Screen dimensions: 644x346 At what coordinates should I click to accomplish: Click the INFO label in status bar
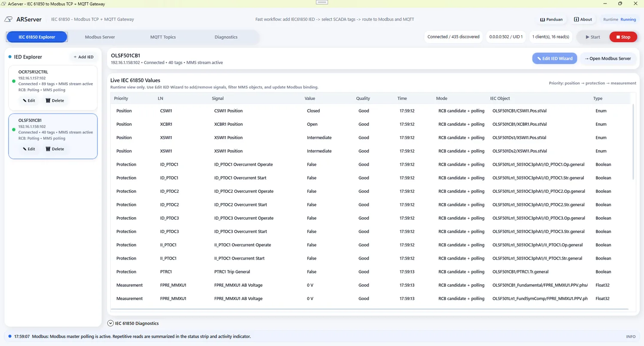631,337
